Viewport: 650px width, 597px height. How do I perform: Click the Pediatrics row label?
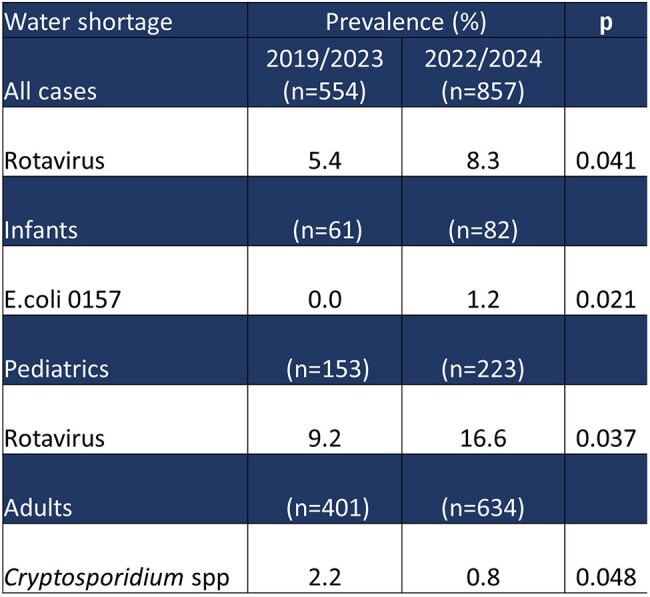(x=125, y=350)
